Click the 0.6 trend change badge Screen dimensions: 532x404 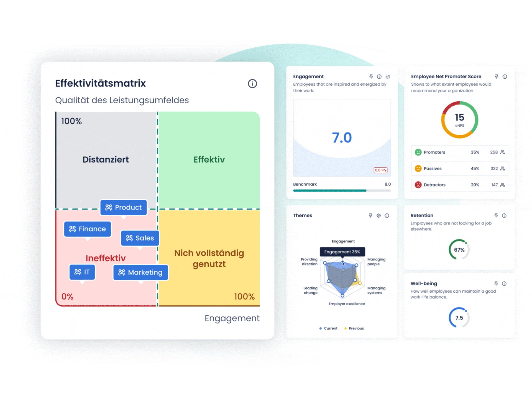(380, 170)
